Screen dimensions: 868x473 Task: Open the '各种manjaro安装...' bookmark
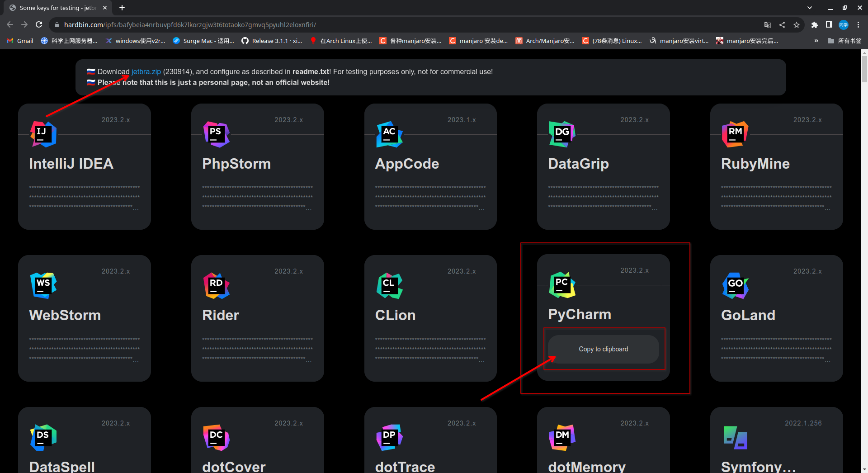tap(411, 41)
